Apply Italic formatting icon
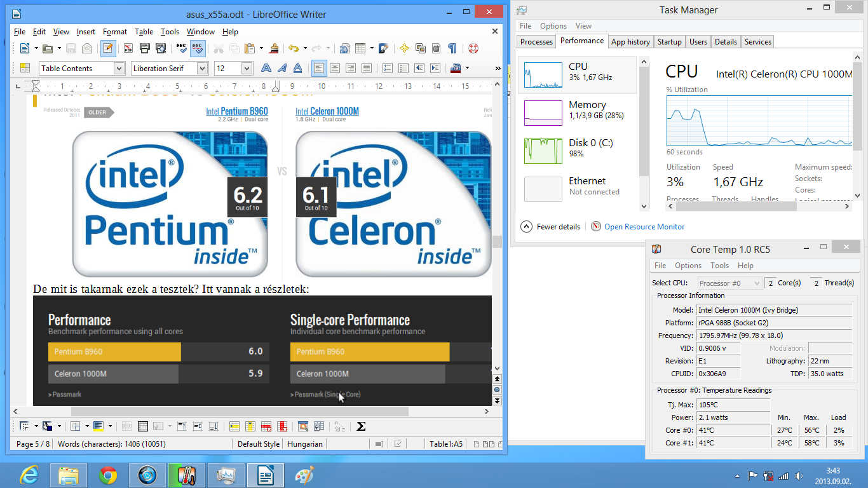The width and height of the screenshot is (868, 488). click(282, 68)
